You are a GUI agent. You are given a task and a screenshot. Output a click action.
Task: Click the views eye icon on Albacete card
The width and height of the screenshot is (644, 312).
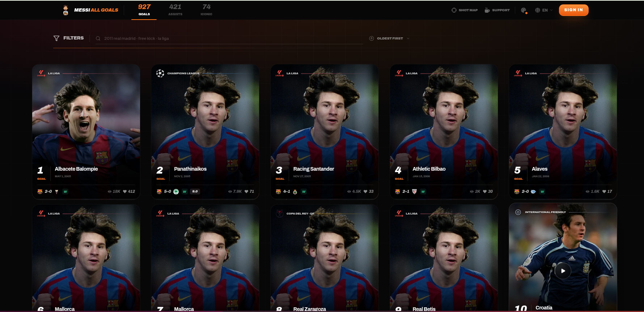[110, 192]
